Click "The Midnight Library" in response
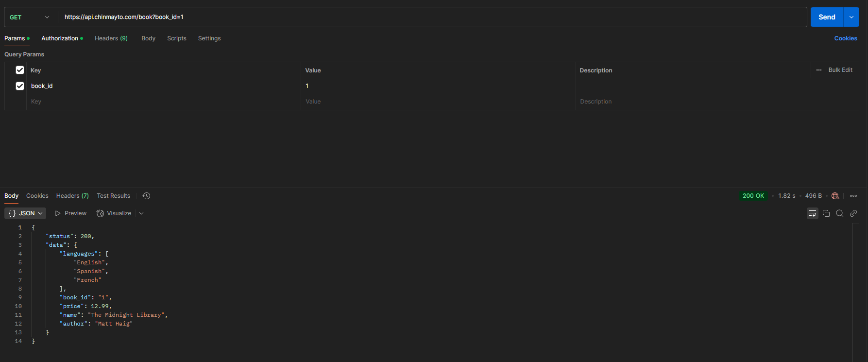Viewport: 868px width, 362px height. click(x=126, y=315)
